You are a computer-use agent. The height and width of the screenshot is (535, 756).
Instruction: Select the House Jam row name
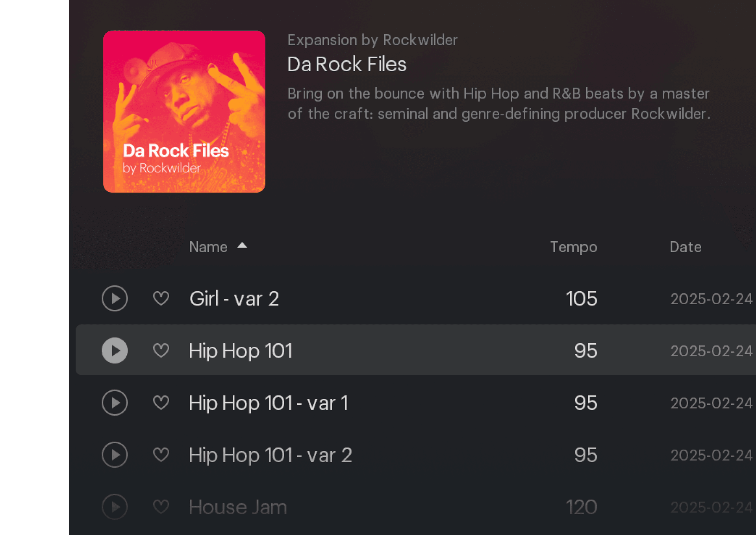coord(238,507)
